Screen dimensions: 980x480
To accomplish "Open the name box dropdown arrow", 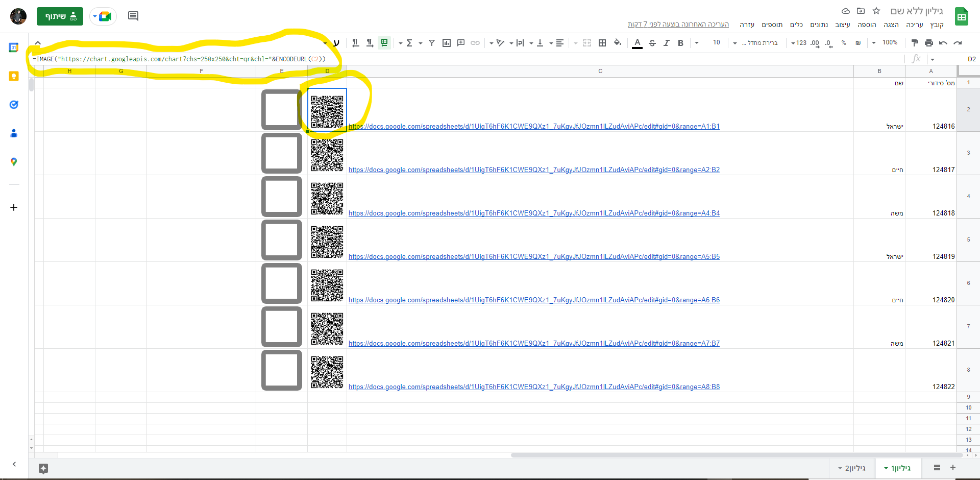I will pos(933,59).
